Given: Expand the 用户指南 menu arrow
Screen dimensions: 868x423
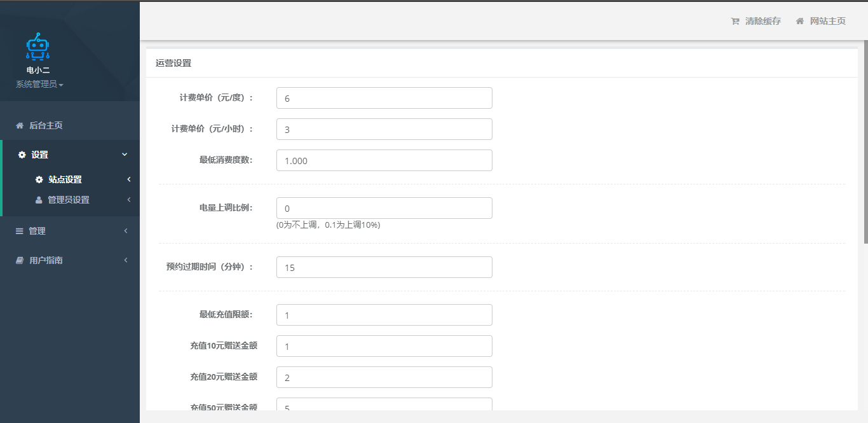Looking at the screenshot, I should [x=126, y=260].
